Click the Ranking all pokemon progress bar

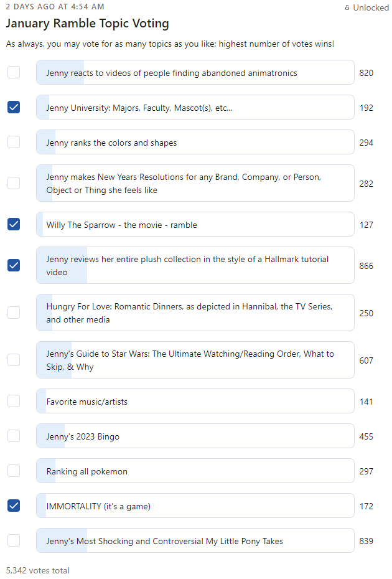tap(195, 471)
